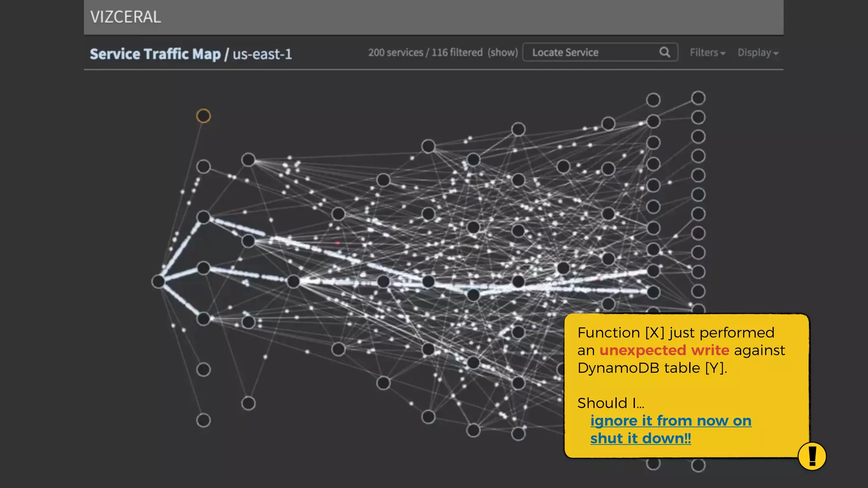Go to Service Traffic Map breadcrumb
868x488 pixels.
pyautogui.click(x=155, y=54)
